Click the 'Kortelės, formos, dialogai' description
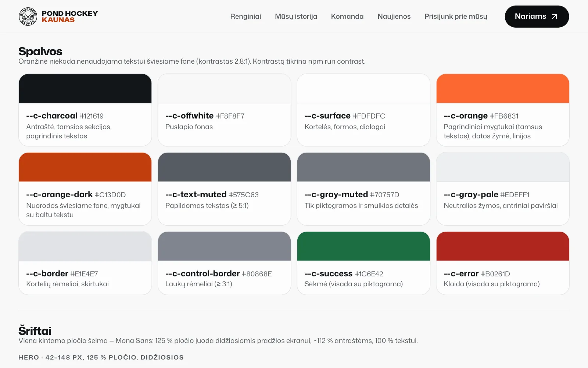This screenshot has height=368, width=588. tap(345, 127)
